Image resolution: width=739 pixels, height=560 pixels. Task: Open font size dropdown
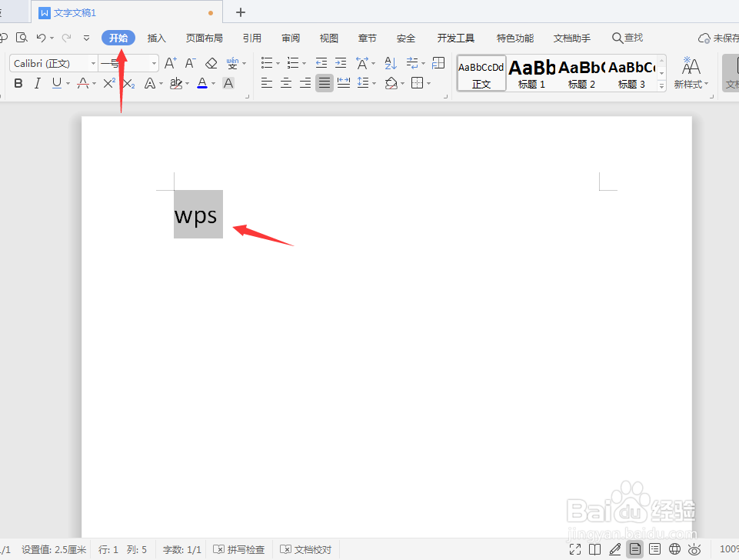[154, 63]
